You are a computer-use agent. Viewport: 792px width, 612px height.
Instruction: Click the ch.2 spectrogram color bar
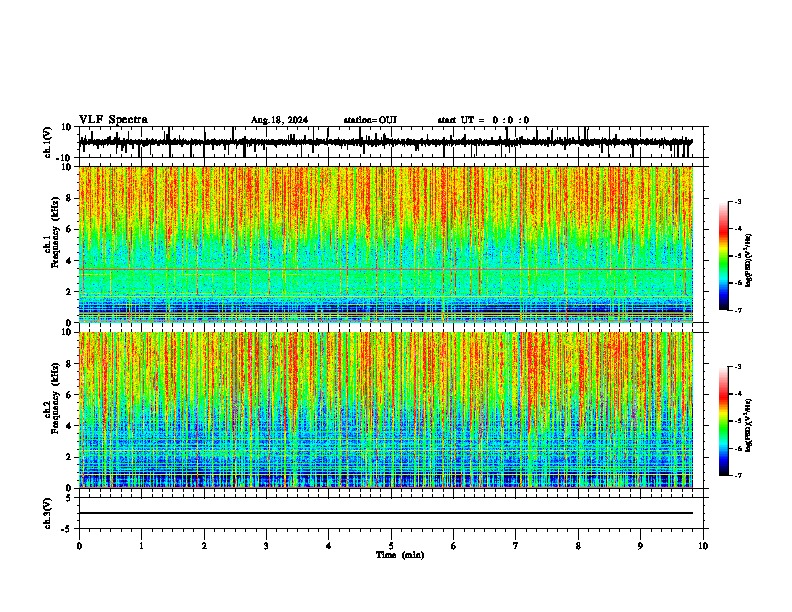(723, 421)
